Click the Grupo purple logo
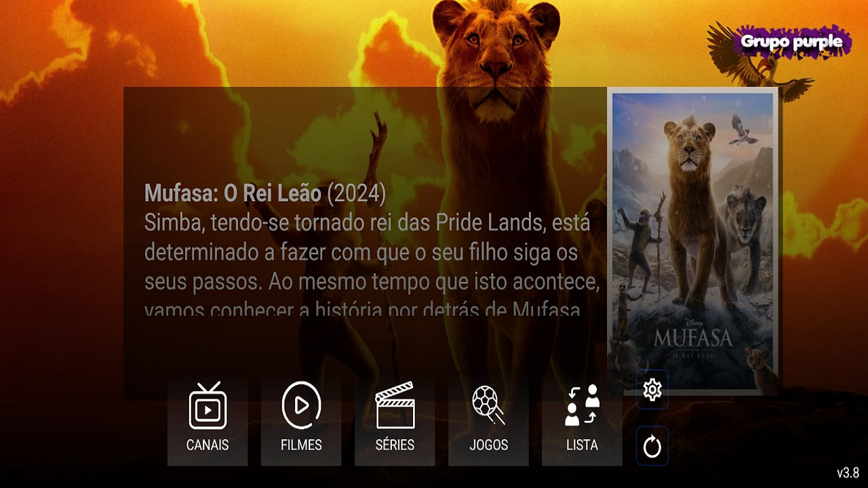868x488 pixels. tap(792, 41)
